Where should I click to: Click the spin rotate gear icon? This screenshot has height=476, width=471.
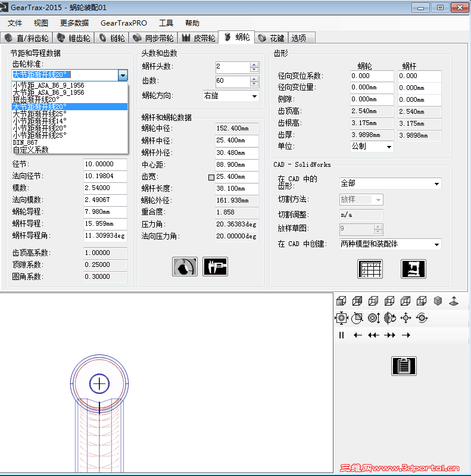click(422, 318)
